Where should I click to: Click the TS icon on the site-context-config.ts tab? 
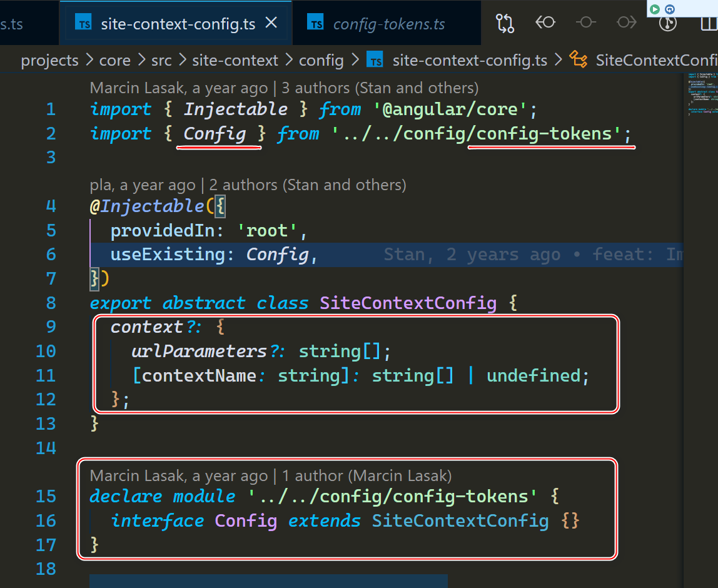coord(84,23)
